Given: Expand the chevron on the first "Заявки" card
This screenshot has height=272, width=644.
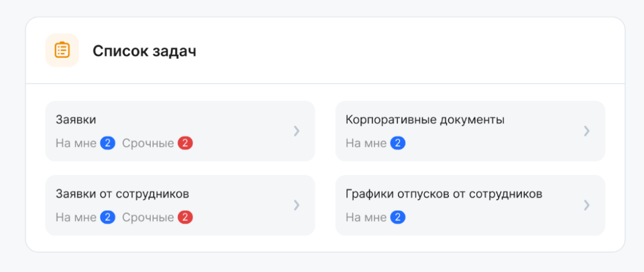Looking at the screenshot, I should 296,131.
